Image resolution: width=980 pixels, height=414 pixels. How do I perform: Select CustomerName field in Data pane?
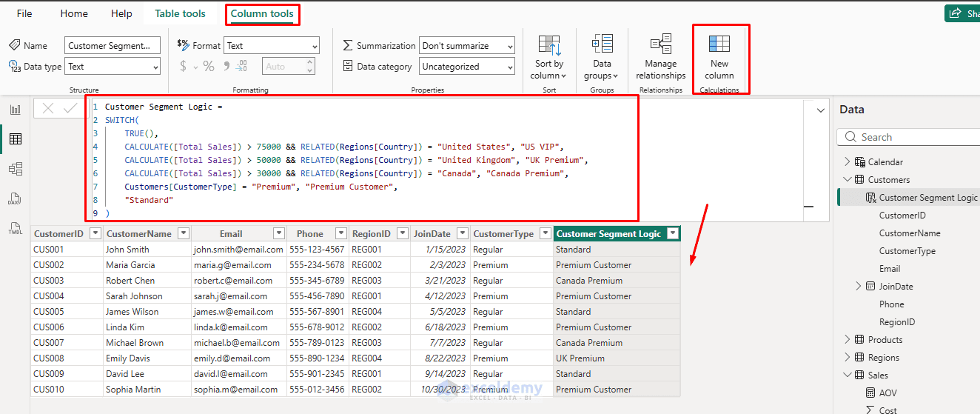point(910,233)
